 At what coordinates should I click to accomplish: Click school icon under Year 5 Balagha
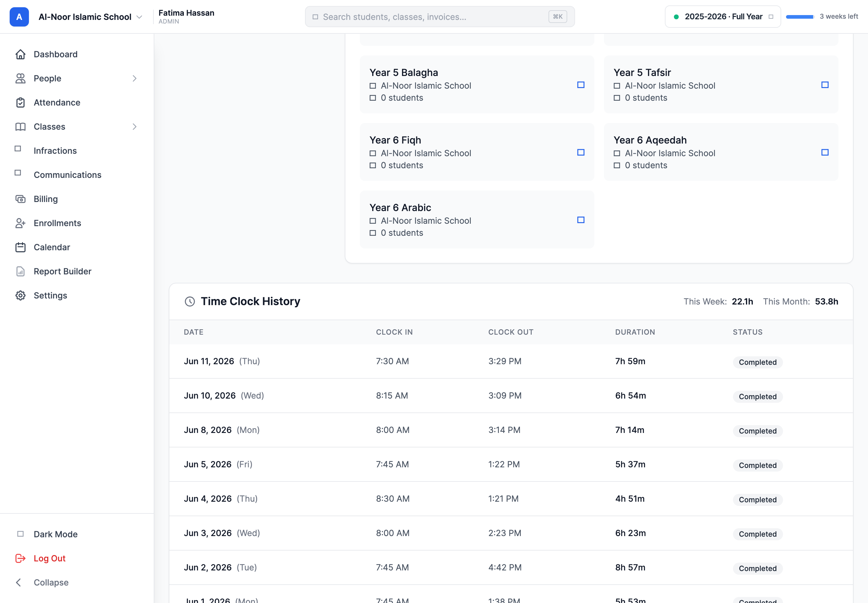click(x=373, y=86)
